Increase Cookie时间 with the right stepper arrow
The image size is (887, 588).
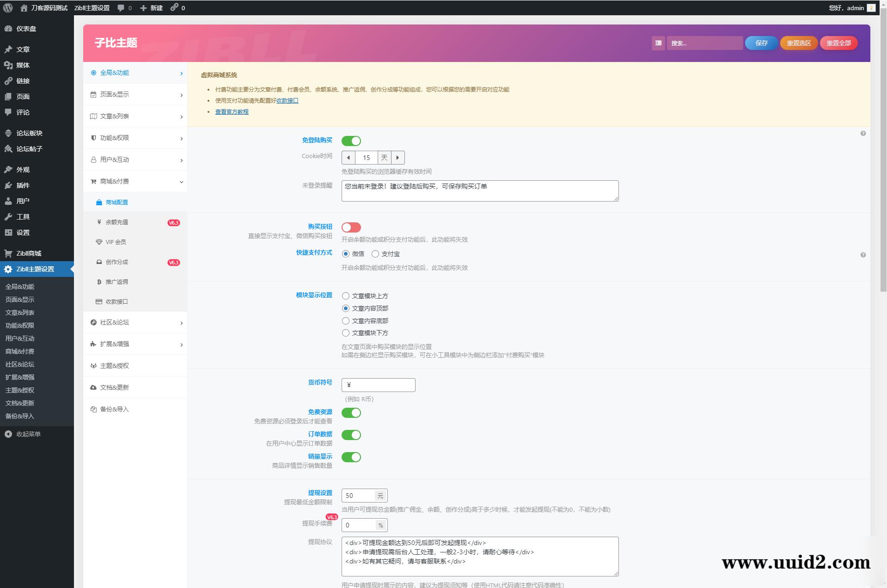coord(398,158)
